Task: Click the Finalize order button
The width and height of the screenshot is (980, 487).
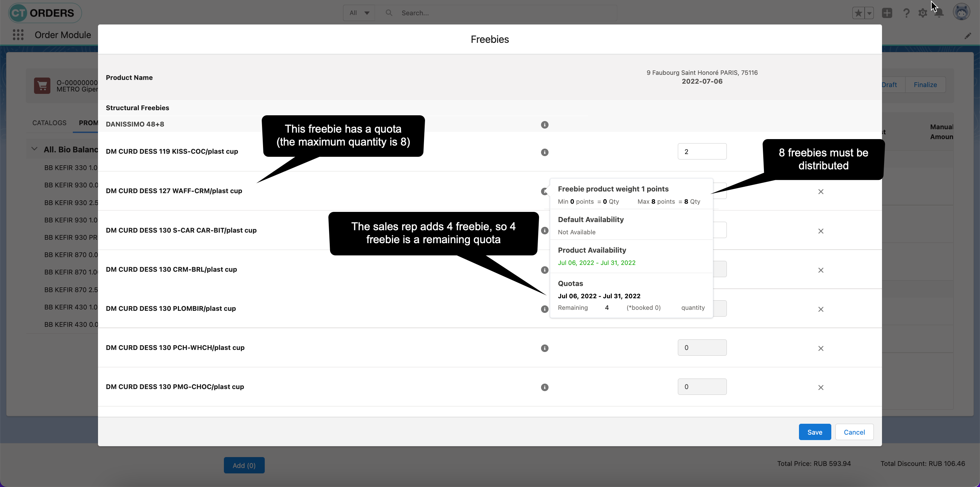Action: click(x=925, y=85)
